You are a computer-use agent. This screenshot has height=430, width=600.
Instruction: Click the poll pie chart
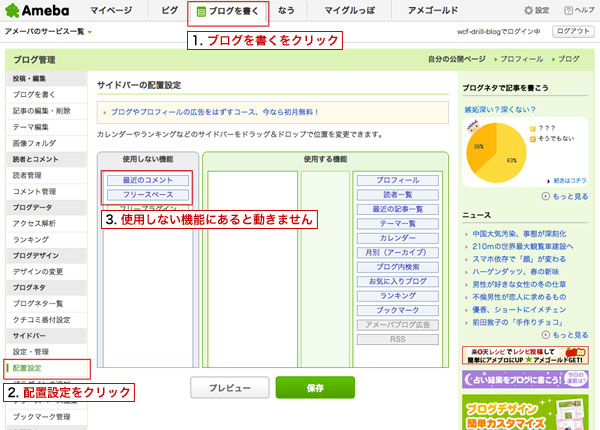(496, 153)
